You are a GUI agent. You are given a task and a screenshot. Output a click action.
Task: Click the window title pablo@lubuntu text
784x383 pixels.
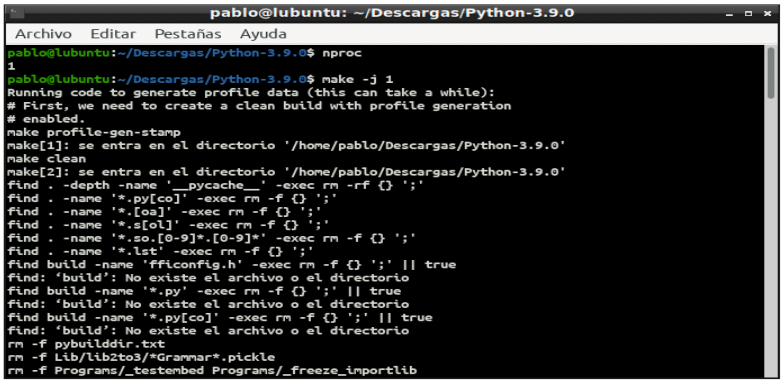coord(392,13)
